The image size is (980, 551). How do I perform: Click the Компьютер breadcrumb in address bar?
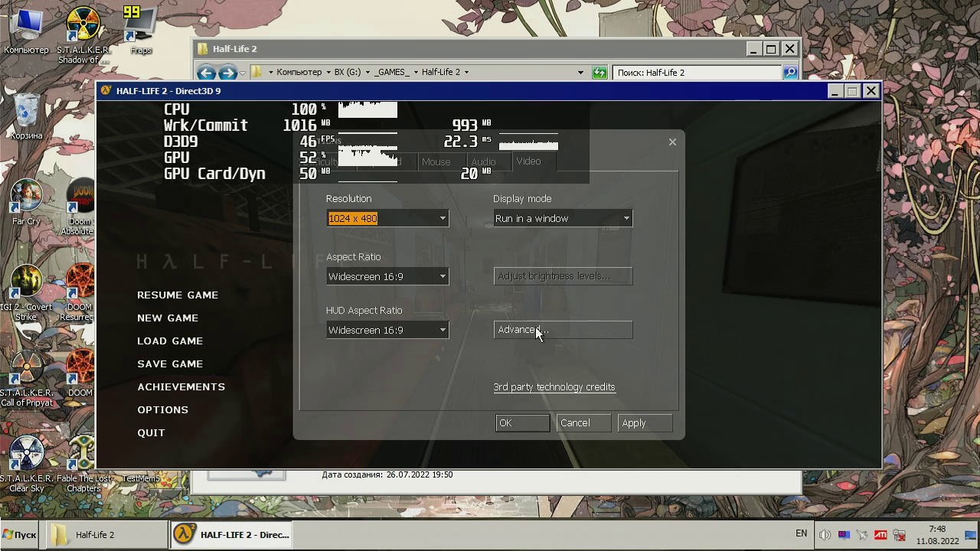click(299, 72)
